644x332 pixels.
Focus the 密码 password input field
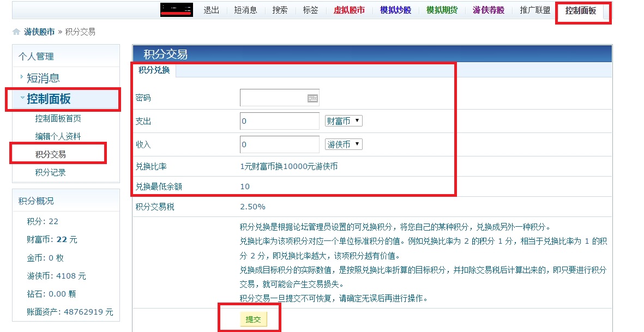coord(273,98)
